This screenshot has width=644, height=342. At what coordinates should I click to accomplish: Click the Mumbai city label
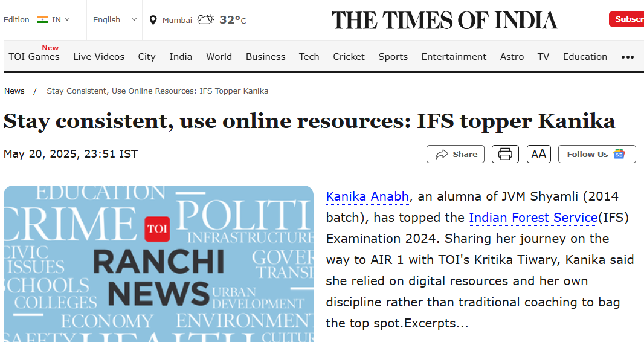177,20
